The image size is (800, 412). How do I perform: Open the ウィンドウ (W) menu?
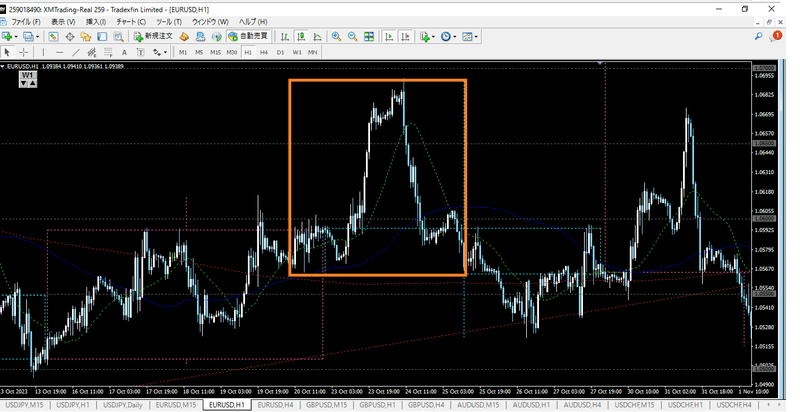coord(210,22)
